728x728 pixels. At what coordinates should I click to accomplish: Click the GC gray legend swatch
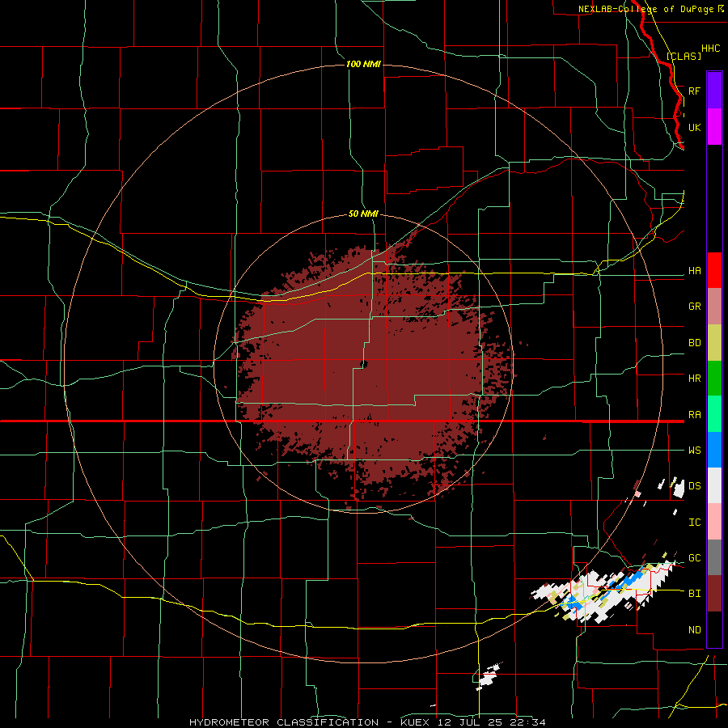714,557
